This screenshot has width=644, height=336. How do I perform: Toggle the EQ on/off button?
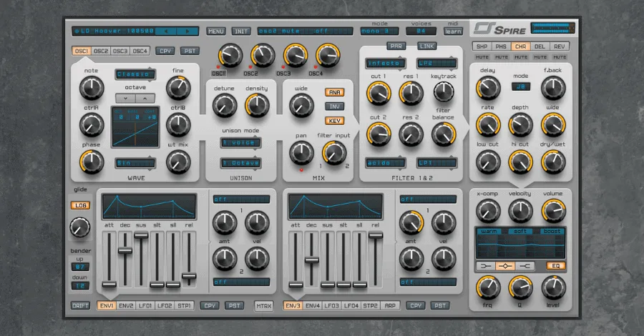[556, 266]
